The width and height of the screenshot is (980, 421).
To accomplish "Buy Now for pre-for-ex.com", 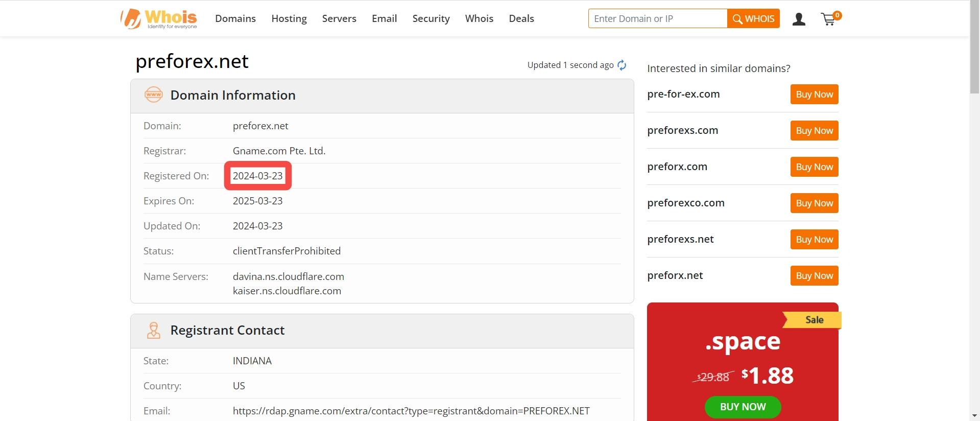I will (x=814, y=94).
